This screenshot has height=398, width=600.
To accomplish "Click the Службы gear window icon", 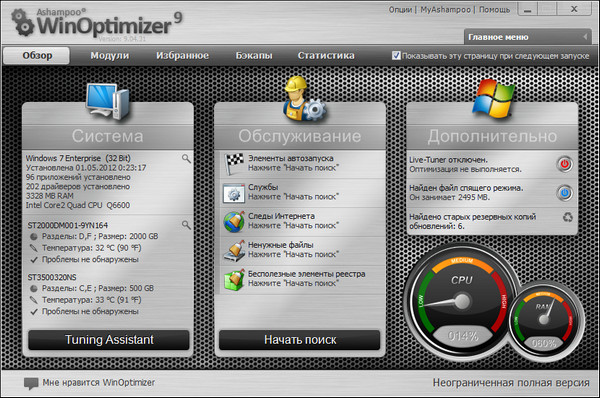I will 234,194.
